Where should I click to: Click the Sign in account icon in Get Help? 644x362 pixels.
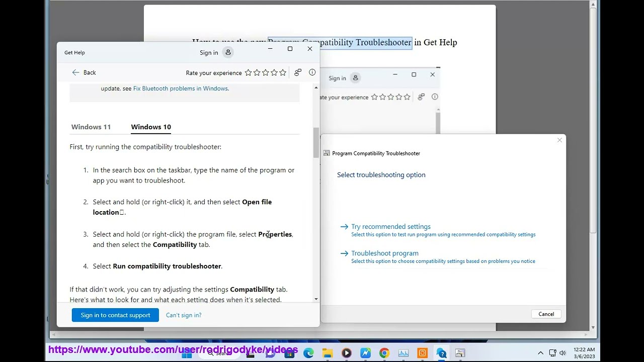click(228, 52)
